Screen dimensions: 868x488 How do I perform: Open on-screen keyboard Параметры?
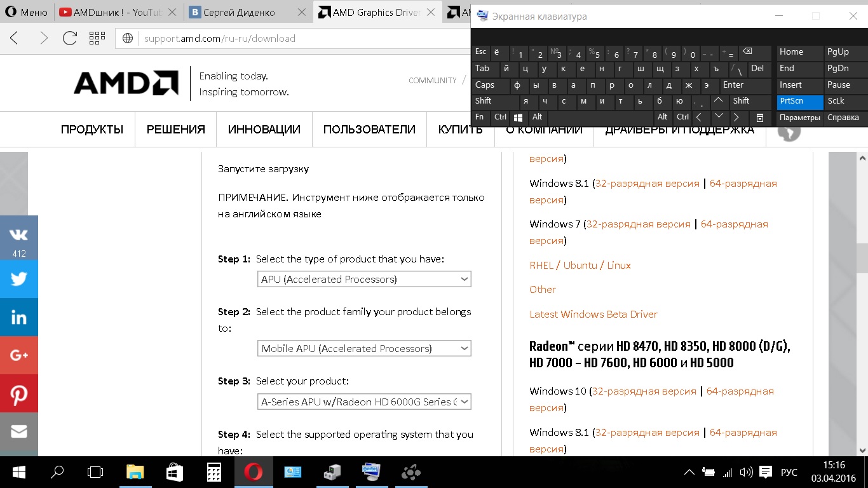799,118
